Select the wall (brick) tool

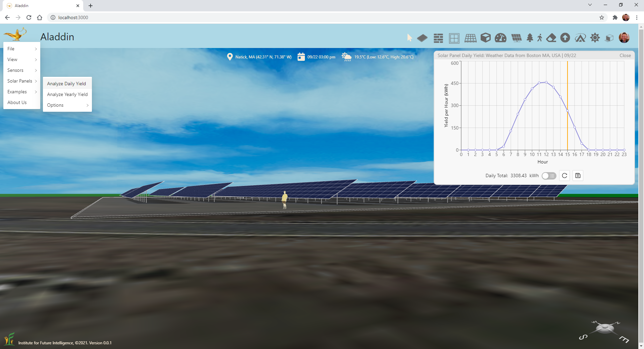(x=438, y=38)
